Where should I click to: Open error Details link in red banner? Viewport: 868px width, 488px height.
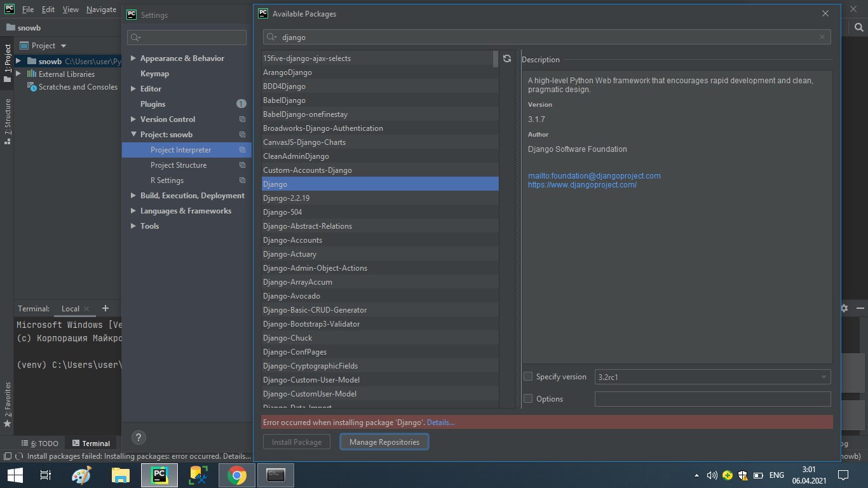440,423
